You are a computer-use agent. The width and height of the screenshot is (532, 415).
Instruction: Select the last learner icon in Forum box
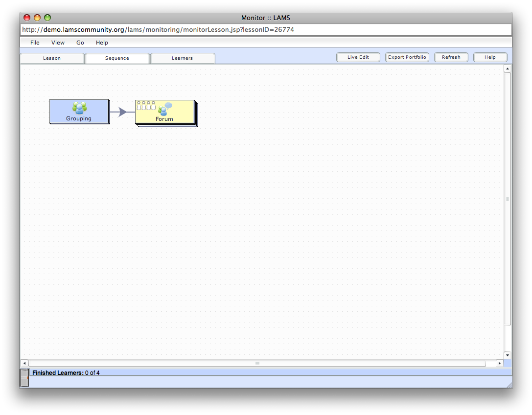pyautogui.click(x=154, y=105)
